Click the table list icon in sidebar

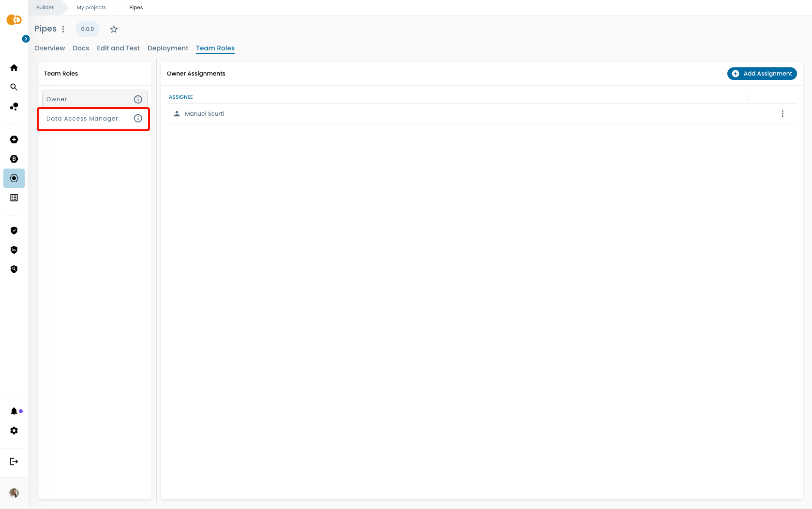point(14,198)
